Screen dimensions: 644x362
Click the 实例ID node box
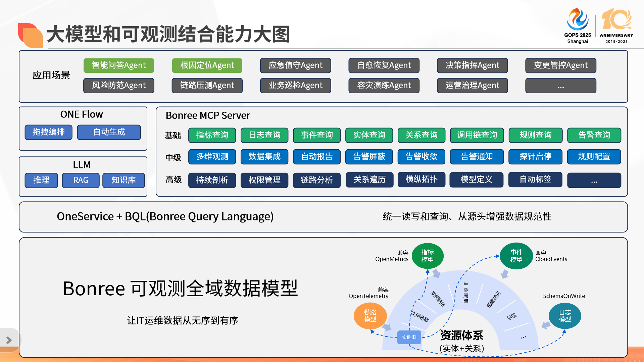(409, 337)
